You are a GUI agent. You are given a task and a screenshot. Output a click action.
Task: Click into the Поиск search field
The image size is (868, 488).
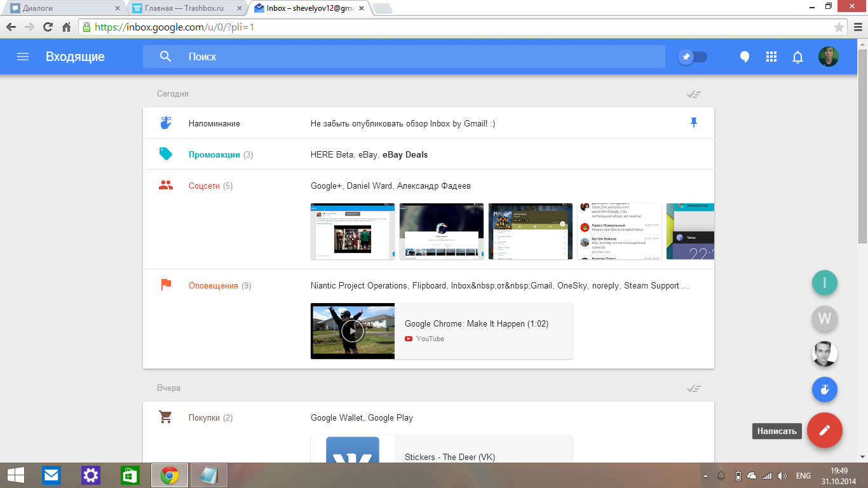pyautogui.click(x=404, y=57)
